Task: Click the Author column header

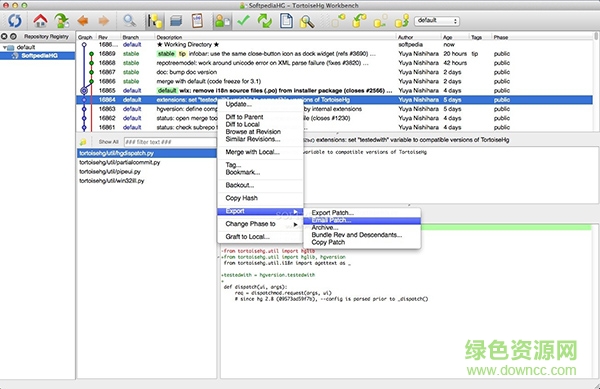Action: (x=419, y=37)
